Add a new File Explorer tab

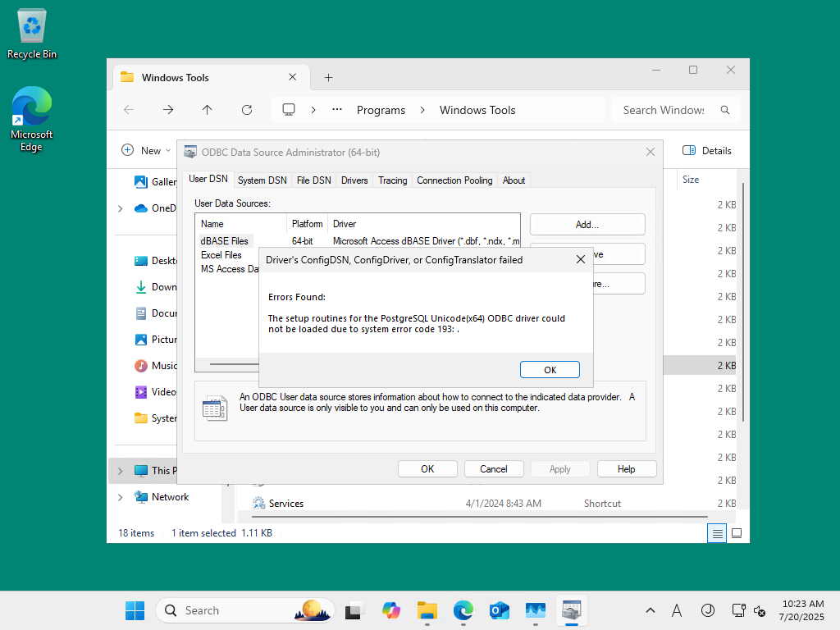328,78
